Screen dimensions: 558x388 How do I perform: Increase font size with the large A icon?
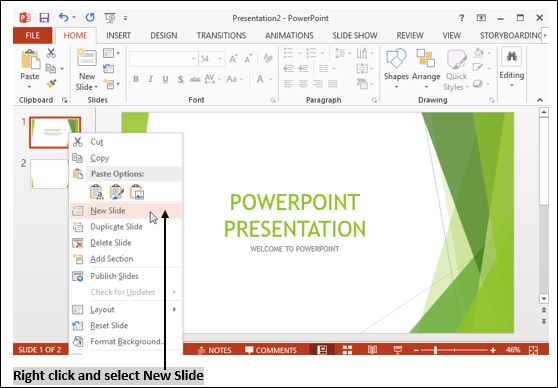click(x=233, y=58)
